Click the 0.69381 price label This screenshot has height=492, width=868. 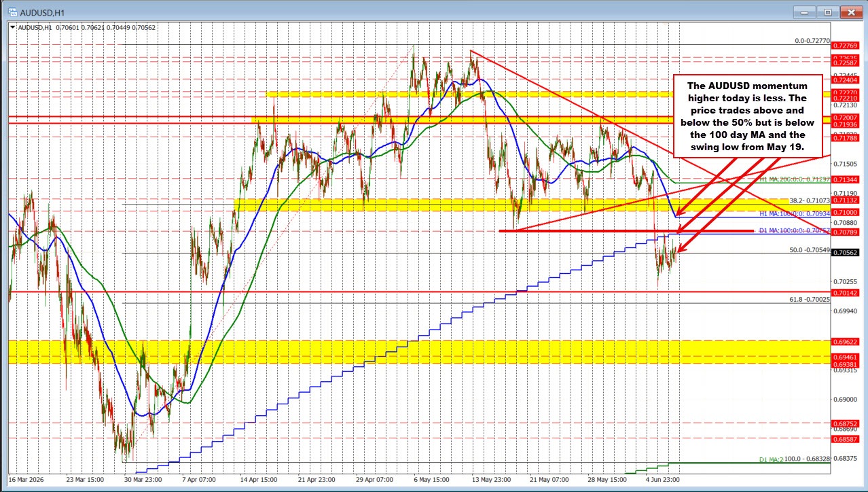coord(846,364)
